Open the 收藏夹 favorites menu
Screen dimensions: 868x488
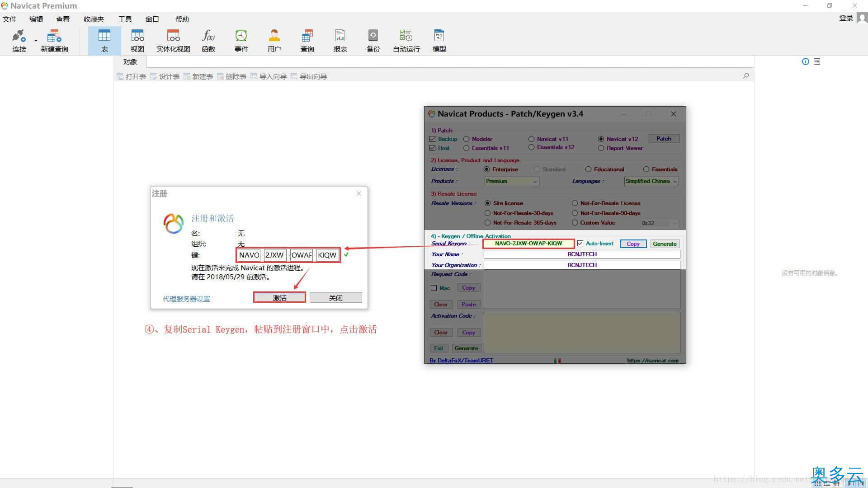click(94, 19)
